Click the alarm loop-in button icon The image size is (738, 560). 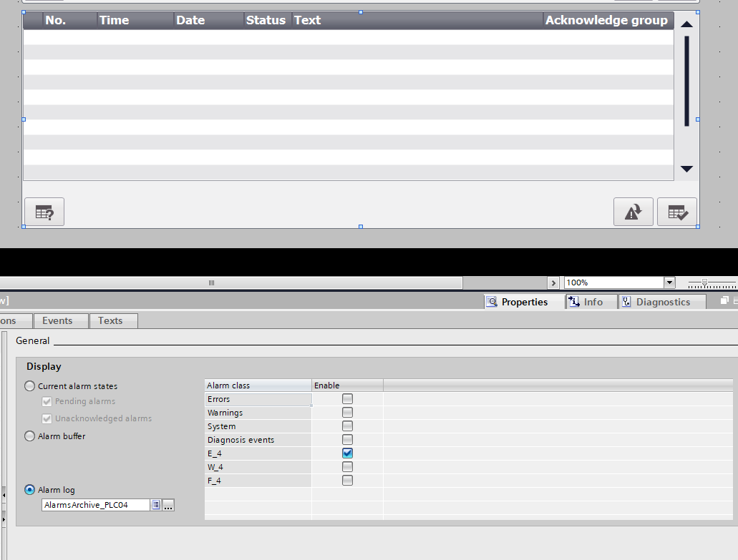633,212
